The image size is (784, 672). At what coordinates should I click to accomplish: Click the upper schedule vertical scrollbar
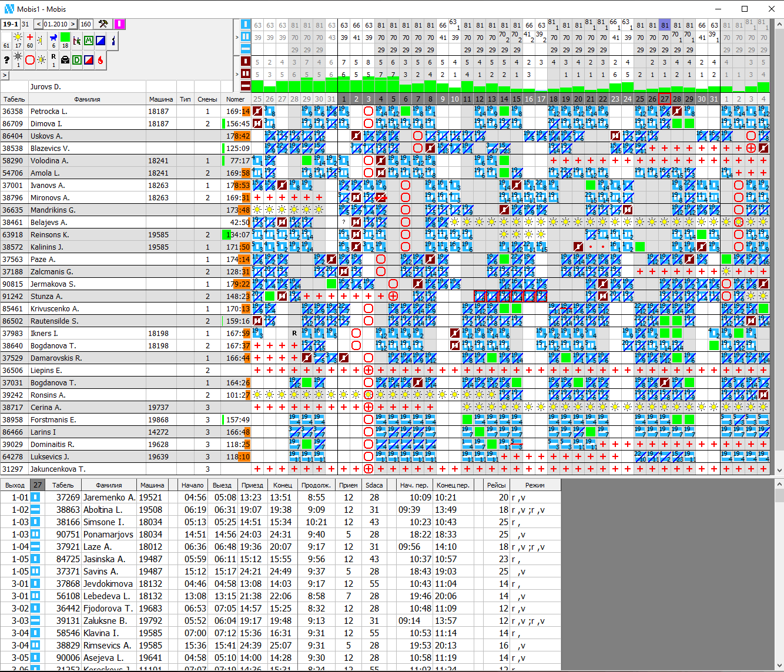coord(779,247)
